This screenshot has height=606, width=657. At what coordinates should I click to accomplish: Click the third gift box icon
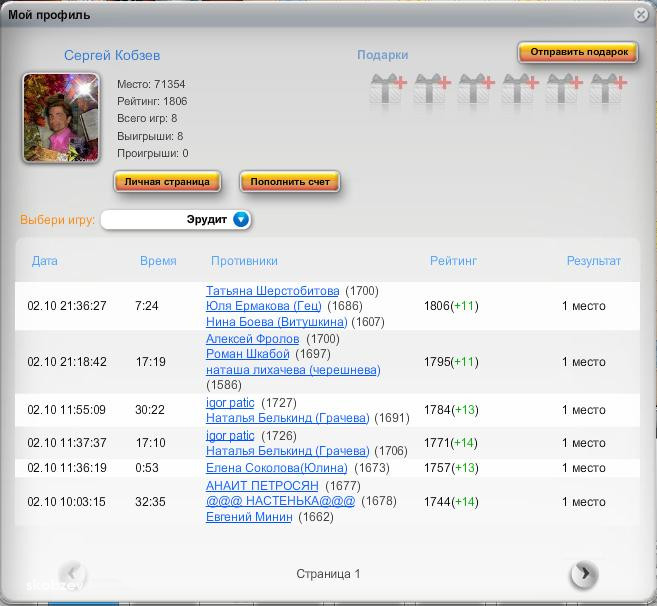(x=475, y=89)
